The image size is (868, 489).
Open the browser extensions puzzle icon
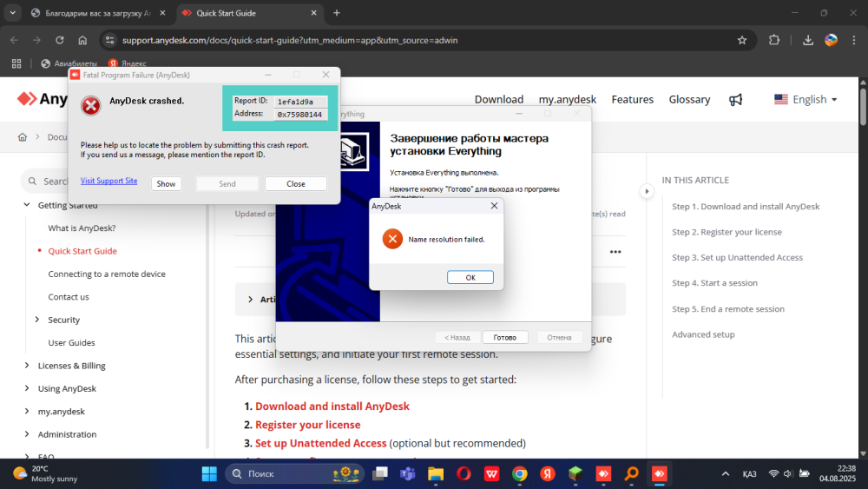[x=774, y=40]
